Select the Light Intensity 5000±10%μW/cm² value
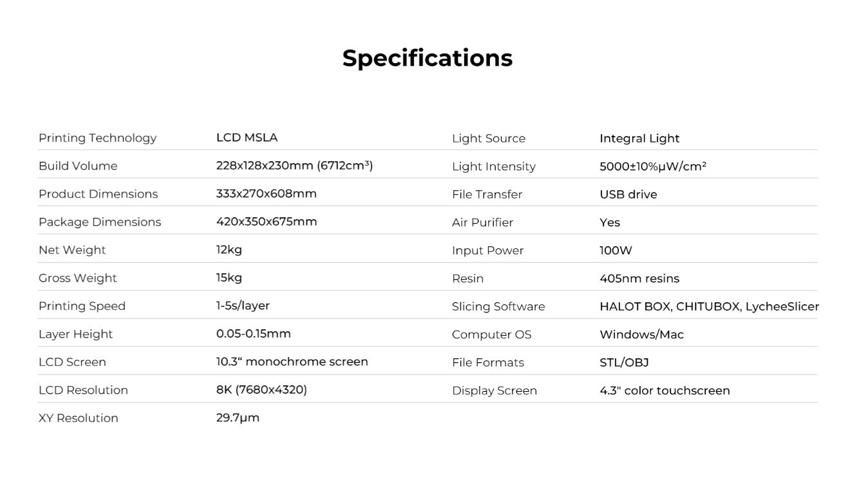The height and width of the screenshot is (484, 868). [x=653, y=166]
